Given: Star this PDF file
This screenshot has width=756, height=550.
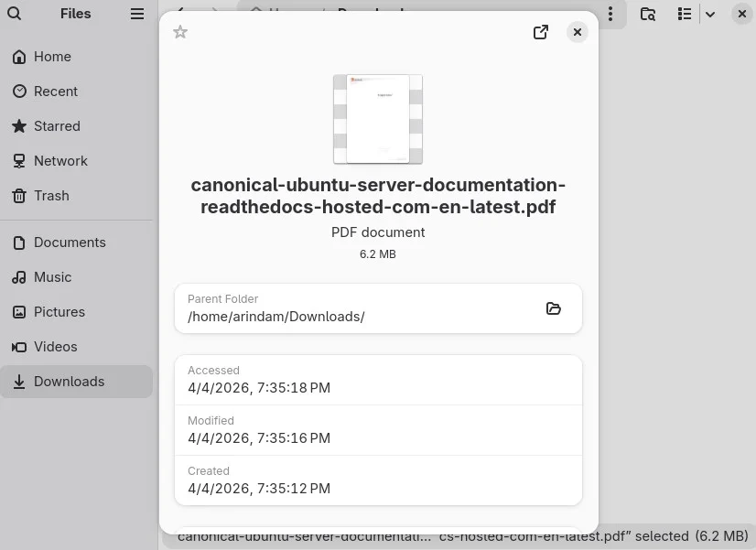Looking at the screenshot, I should tap(180, 32).
